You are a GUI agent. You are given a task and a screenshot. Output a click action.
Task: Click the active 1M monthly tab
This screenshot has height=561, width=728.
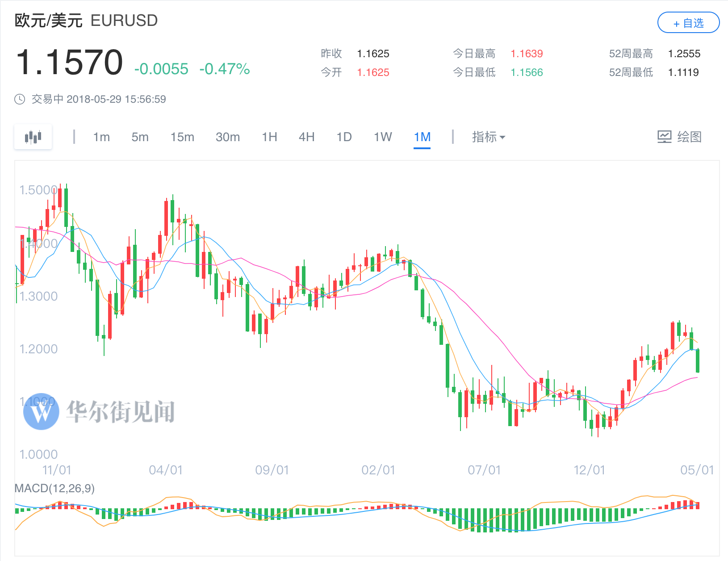[x=422, y=137]
